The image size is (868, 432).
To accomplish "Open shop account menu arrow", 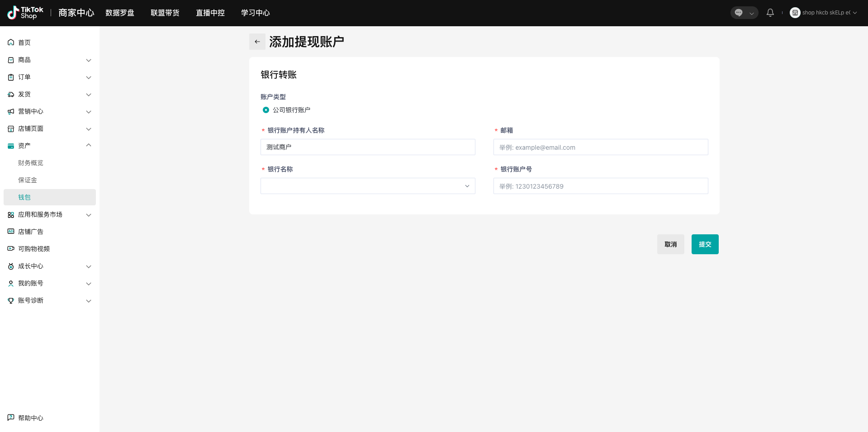I will click(x=855, y=13).
